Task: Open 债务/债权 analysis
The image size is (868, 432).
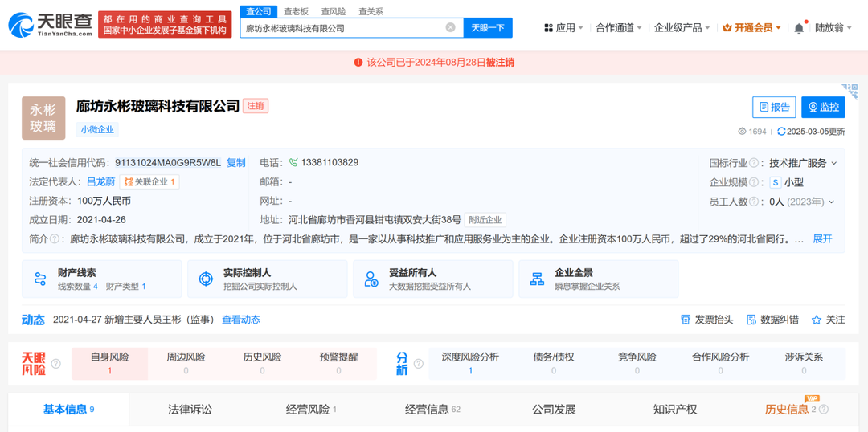Action: (x=554, y=364)
